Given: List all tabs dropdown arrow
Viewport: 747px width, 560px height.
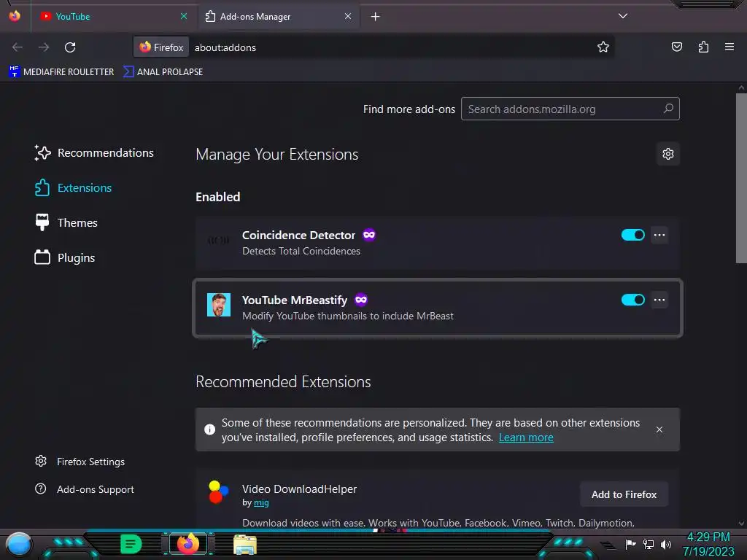Looking at the screenshot, I should click(623, 16).
